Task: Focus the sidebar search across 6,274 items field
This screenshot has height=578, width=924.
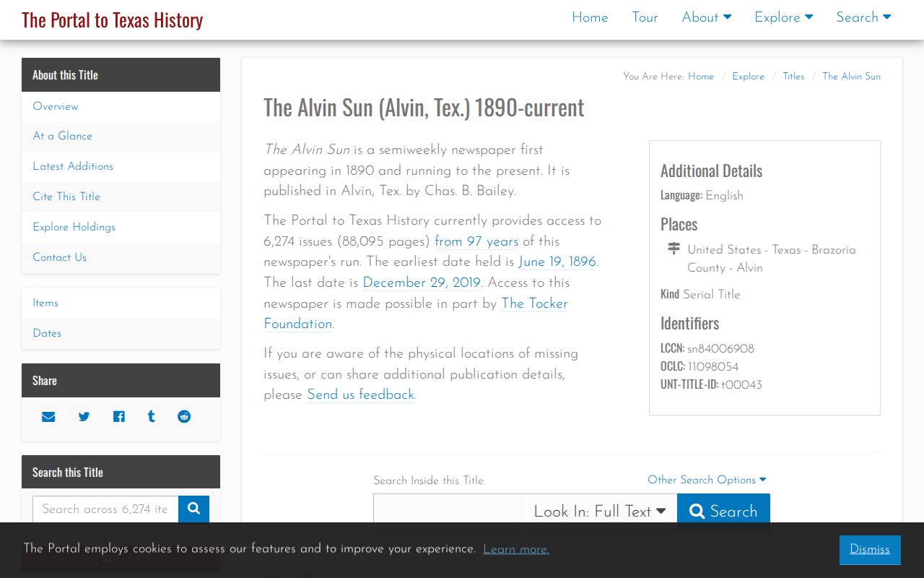Action: click(x=105, y=509)
